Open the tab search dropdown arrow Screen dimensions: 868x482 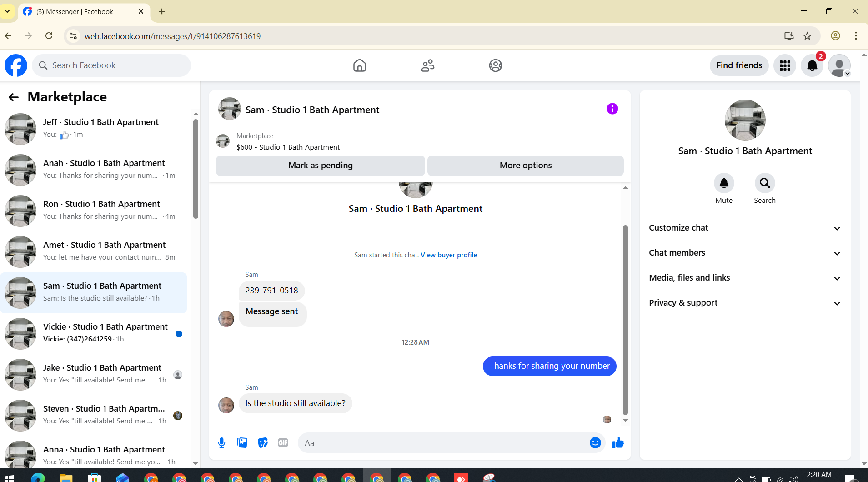click(x=7, y=11)
